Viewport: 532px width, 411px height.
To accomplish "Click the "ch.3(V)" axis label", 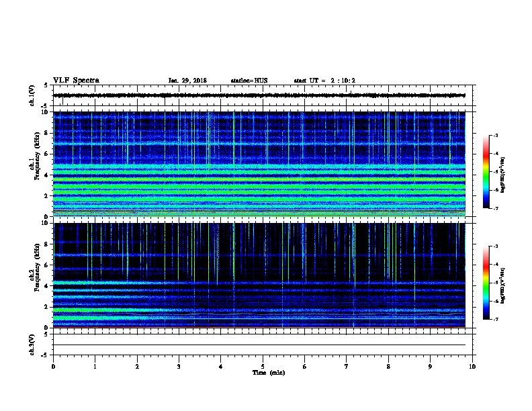I will pyautogui.click(x=32, y=345).
